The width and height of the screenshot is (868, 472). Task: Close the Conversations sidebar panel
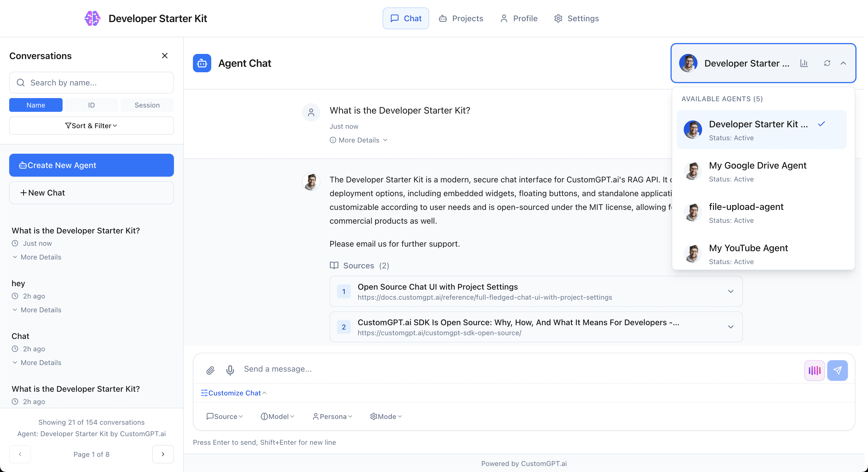coord(164,56)
